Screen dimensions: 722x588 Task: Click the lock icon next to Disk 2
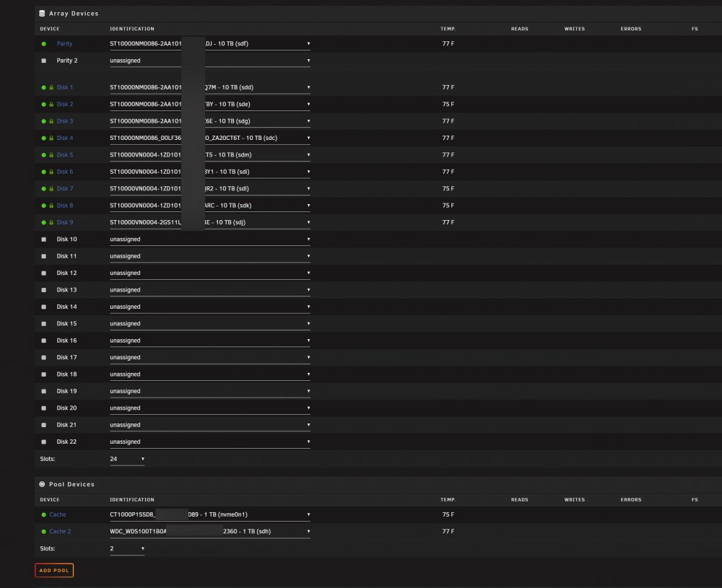pyautogui.click(x=51, y=105)
